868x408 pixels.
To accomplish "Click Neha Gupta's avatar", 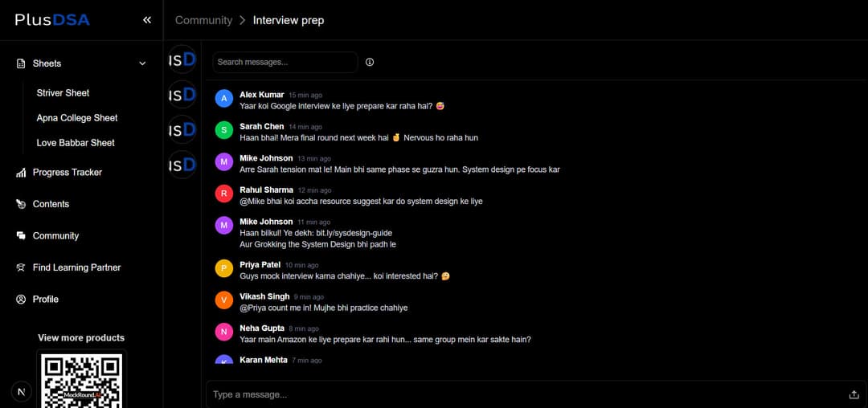I will [x=223, y=332].
